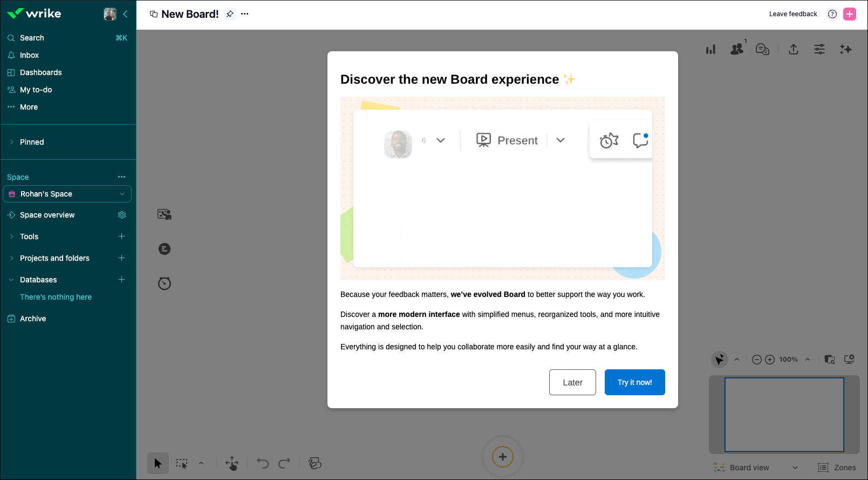Click the 100% zoom level indicator

pyautogui.click(x=788, y=360)
